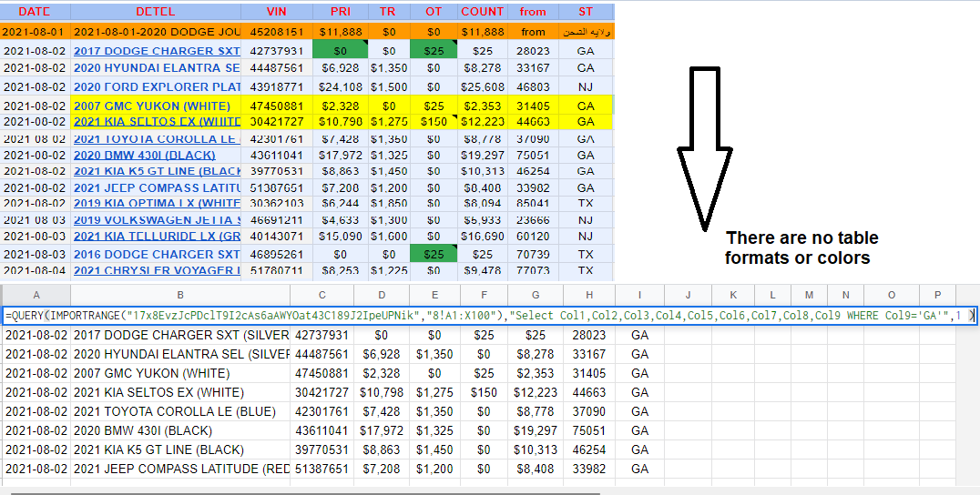The image size is (980, 495).
Task: Select column B header
Action: click(180, 295)
